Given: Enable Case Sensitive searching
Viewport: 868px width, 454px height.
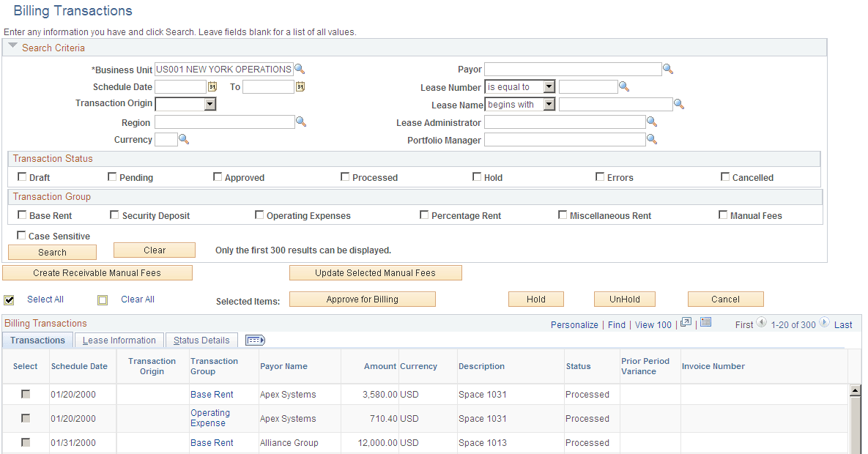Looking at the screenshot, I should [x=22, y=236].
